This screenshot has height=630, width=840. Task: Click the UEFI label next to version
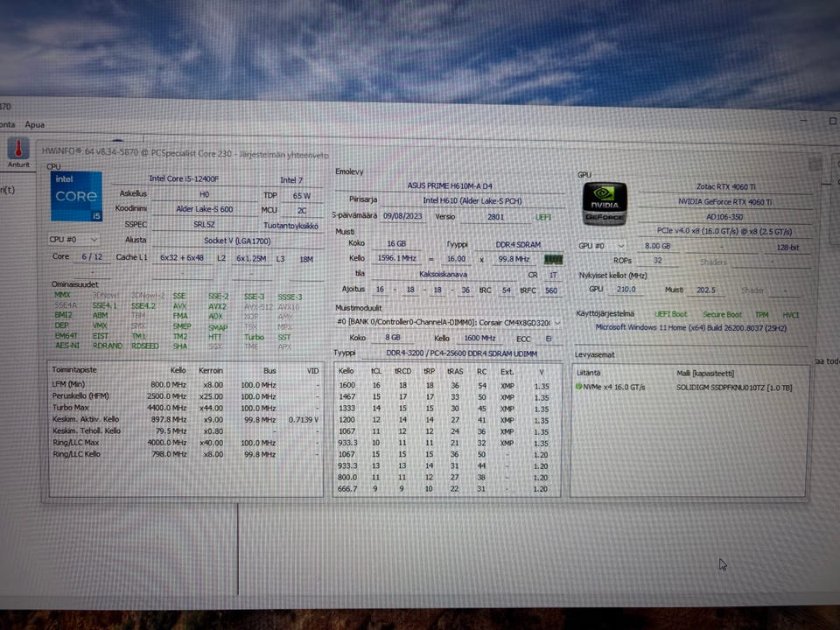[543, 217]
